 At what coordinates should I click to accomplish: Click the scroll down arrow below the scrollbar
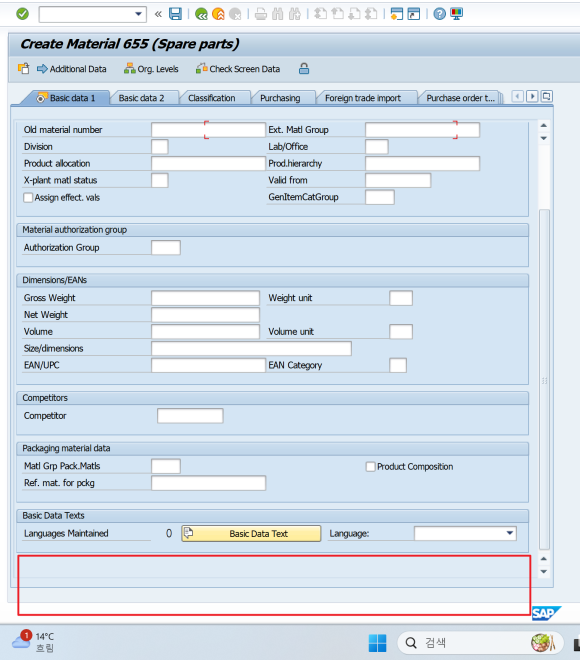pyautogui.click(x=544, y=571)
